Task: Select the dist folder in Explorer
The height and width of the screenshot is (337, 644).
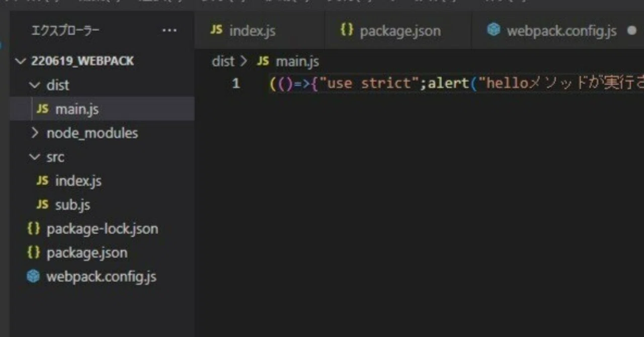Action: (x=102, y=85)
